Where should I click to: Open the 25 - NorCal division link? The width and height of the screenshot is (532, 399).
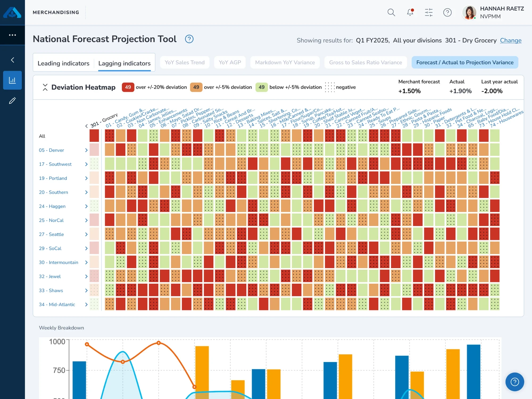point(51,220)
